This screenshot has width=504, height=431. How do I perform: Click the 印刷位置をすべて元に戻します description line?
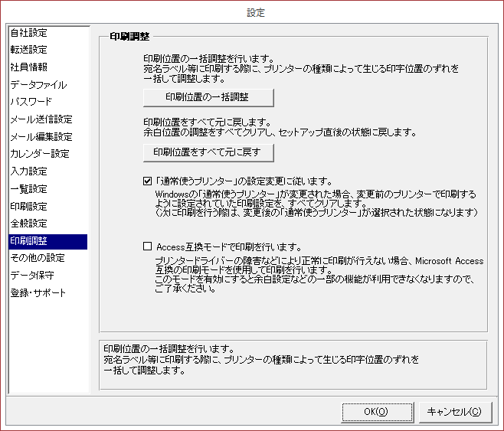click(208, 122)
